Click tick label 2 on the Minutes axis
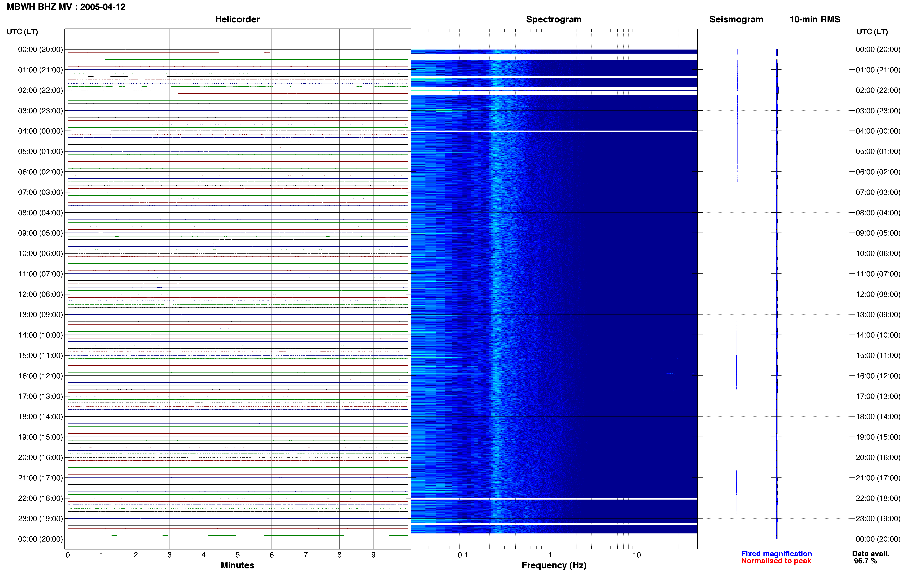This screenshot has height=578, width=924. [x=136, y=555]
